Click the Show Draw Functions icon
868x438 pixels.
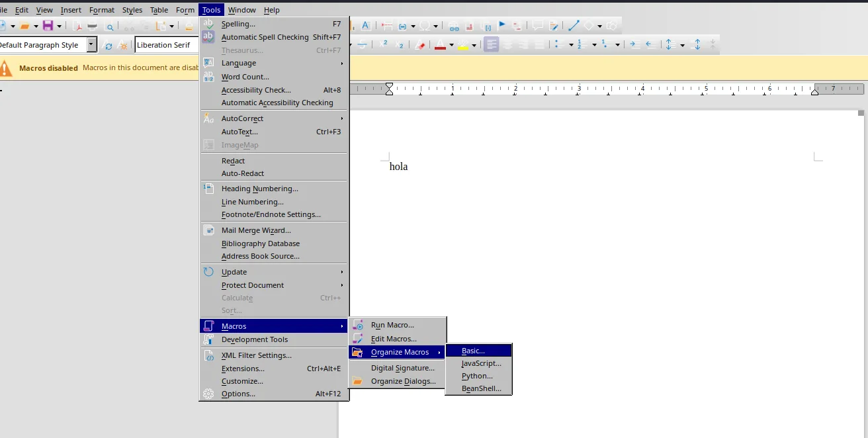click(x=611, y=26)
